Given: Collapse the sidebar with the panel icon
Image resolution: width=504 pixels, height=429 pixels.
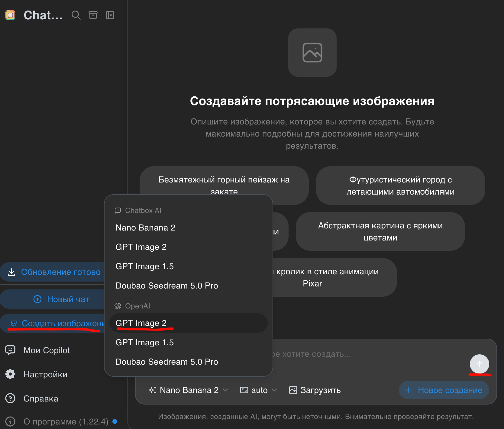Looking at the screenshot, I should click(x=110, y=15).
